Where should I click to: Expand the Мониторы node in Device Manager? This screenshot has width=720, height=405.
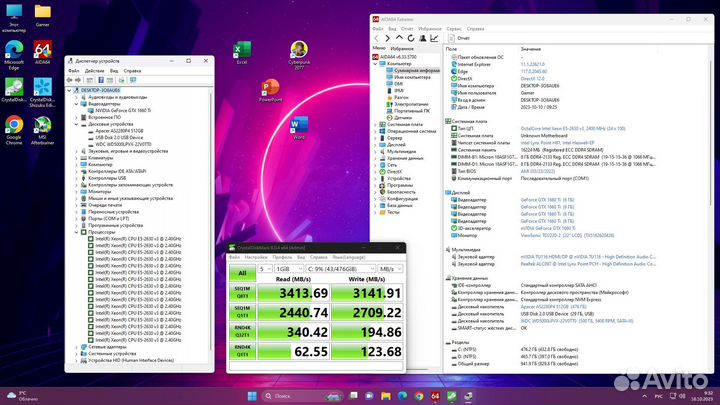(x=77, y=191)
